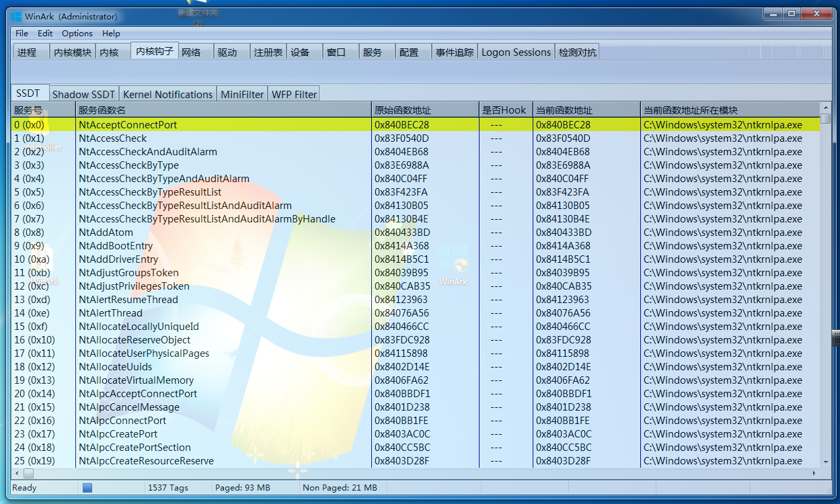Click the horizontal scrollbar thumb
840x504 pixels.
(28, 473)
